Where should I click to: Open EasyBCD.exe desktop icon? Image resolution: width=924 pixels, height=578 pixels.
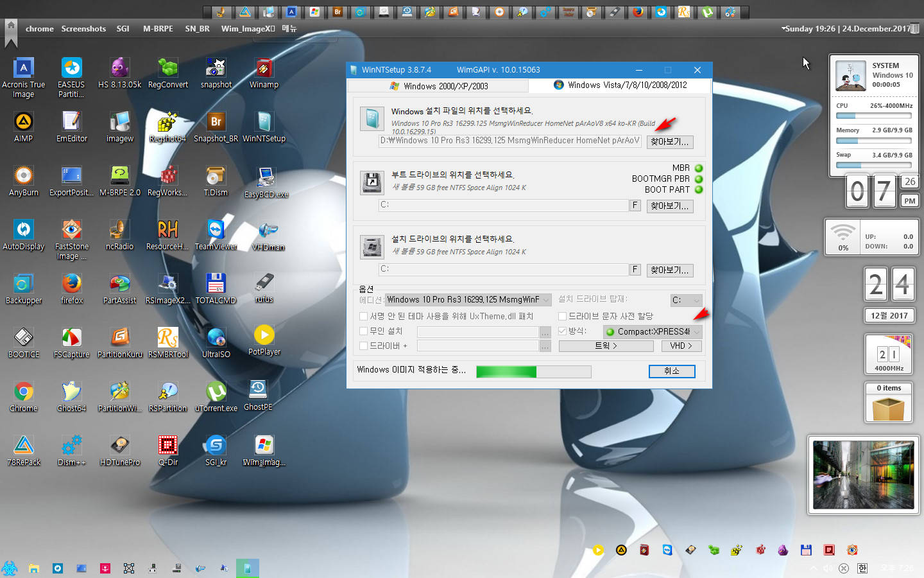click(266, 182)
